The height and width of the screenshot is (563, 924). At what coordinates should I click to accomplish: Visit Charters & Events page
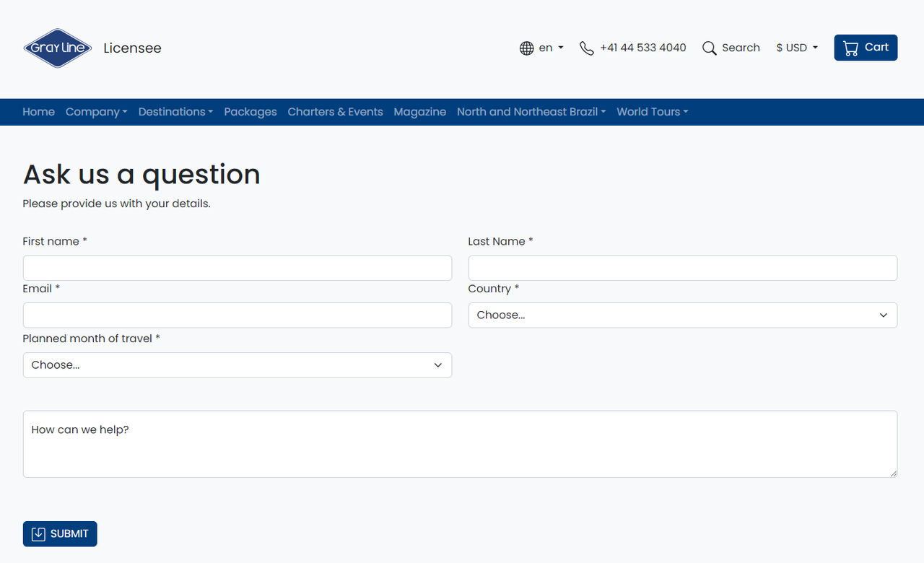(x=335, y=112)
